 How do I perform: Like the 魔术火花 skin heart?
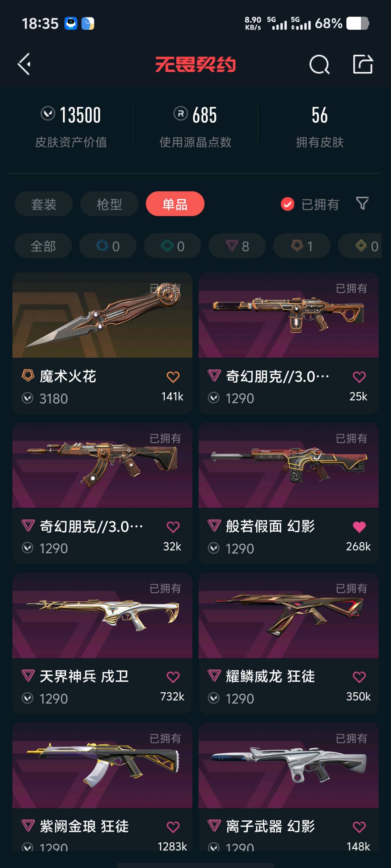[x=173, y=377]
